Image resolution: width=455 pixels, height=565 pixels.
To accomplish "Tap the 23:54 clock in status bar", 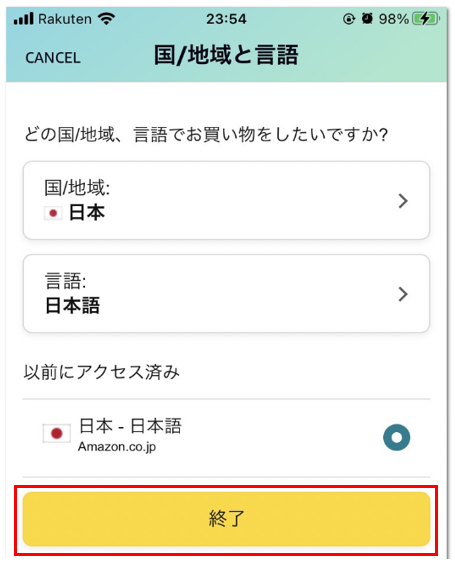I will pyautogui.click(x=226, y=19).
